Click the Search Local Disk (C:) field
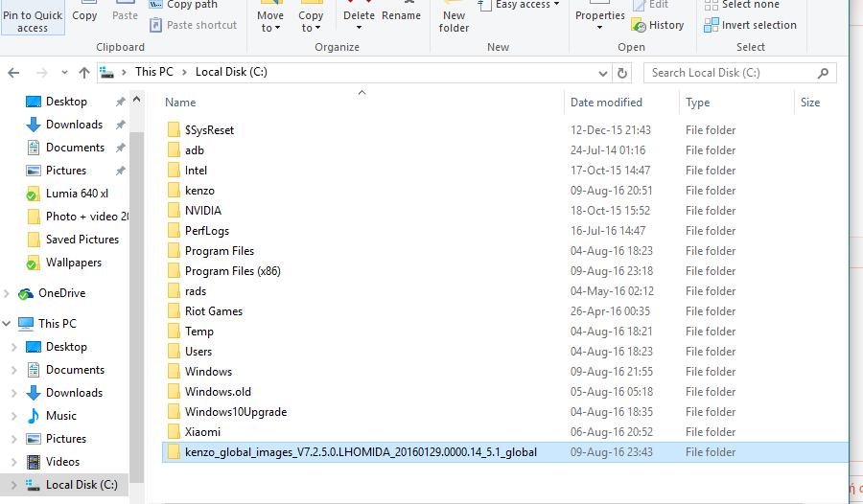Screen dimensions: 863x504 tap(739, 73)
